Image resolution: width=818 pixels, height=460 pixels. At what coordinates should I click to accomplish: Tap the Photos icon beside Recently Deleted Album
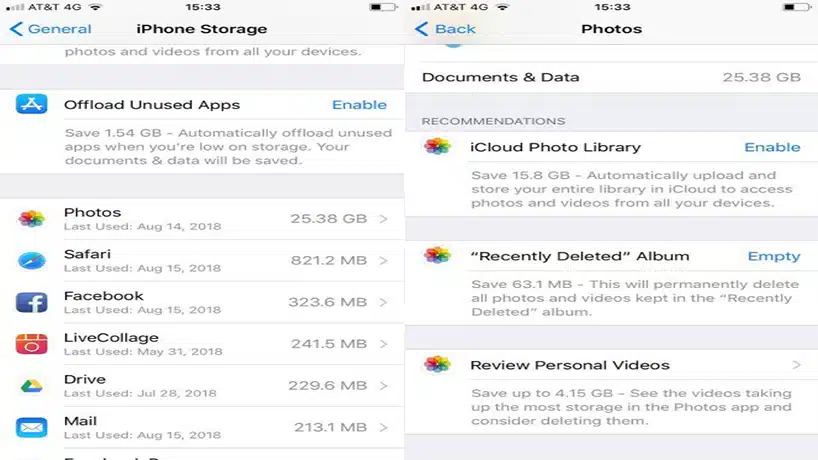point(437,255)
